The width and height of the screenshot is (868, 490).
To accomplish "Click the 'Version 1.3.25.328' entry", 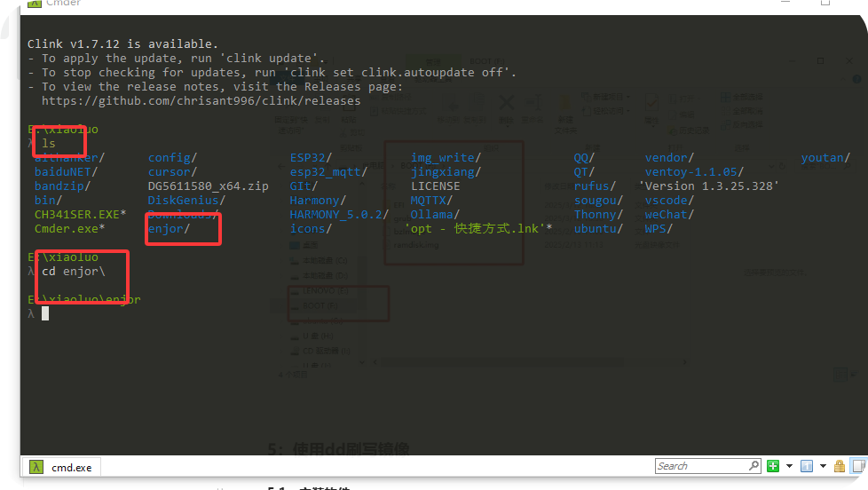I will (x=708, y=186).
